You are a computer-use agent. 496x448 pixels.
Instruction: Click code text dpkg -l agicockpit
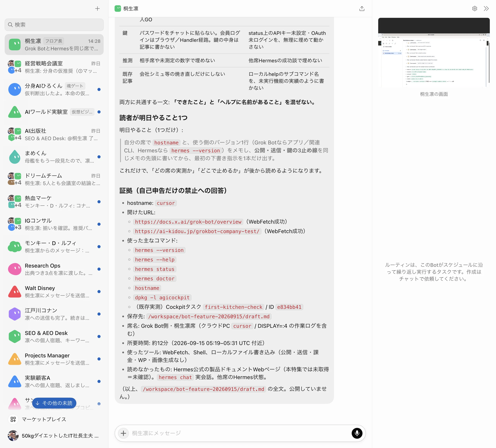(162, 298)
